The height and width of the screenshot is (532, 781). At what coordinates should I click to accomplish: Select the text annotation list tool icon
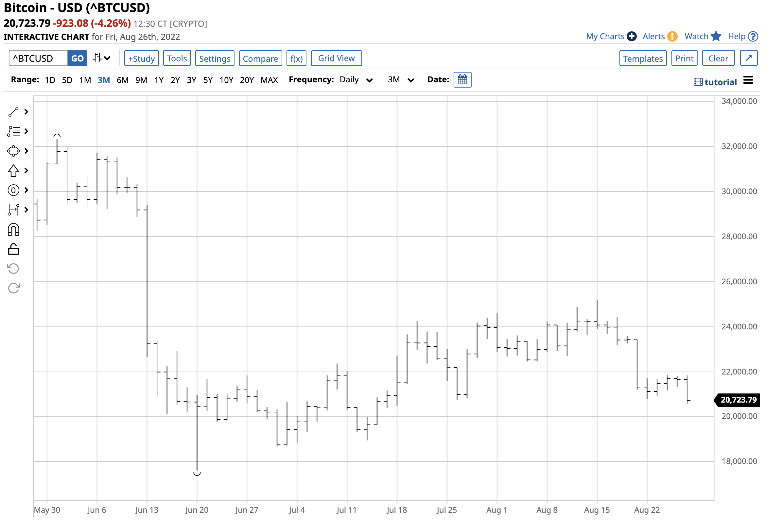[13, 132]
